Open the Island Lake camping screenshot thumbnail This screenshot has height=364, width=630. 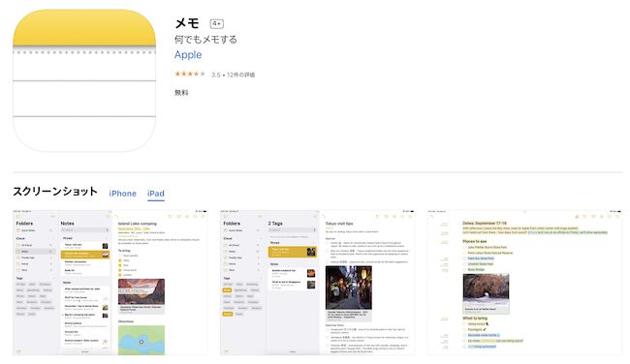point(110,283)
